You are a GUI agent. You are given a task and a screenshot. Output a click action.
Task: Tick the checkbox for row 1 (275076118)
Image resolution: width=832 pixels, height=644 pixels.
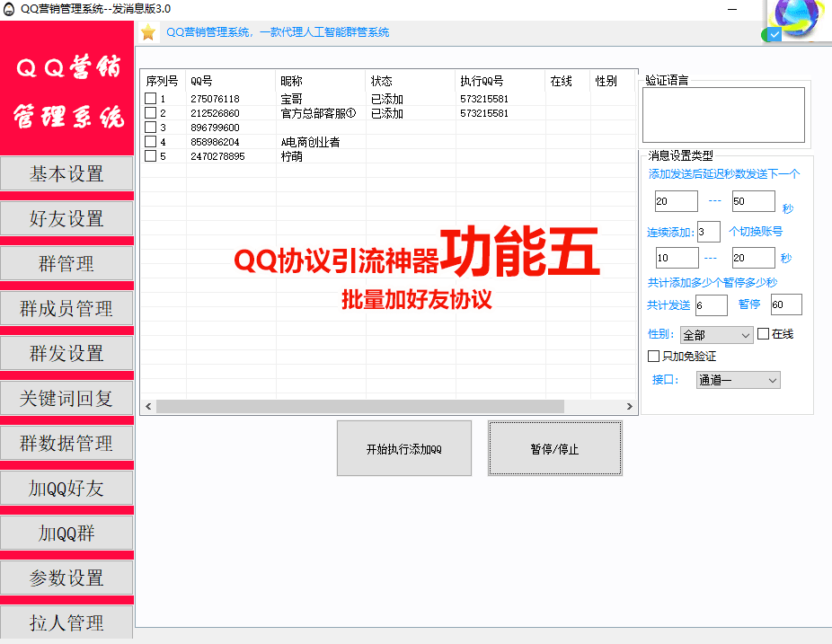coord(151,99)
